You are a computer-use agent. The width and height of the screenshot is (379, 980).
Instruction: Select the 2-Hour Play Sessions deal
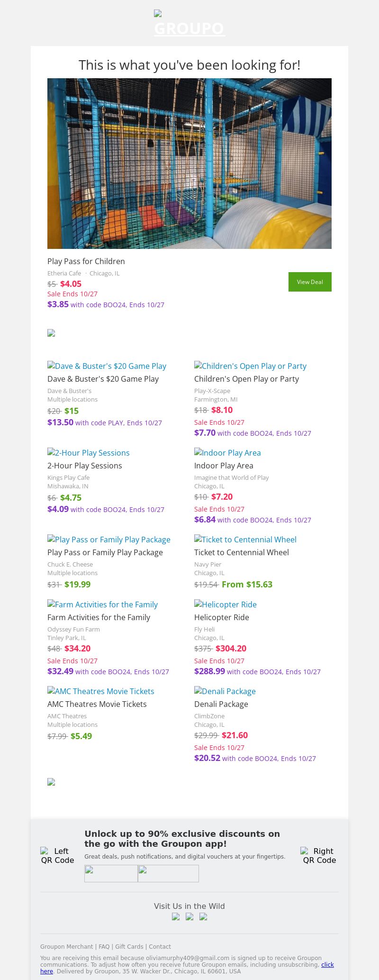tap(88, 453)
